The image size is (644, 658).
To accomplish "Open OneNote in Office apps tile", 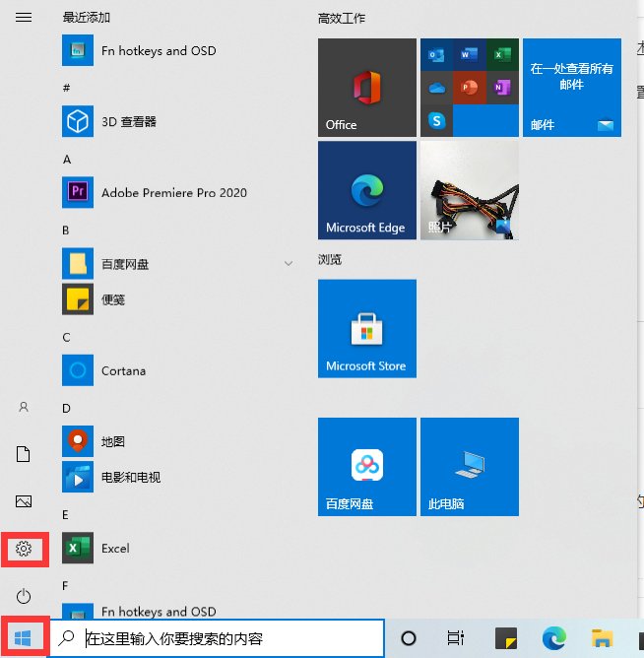I will tap(502, 88).
